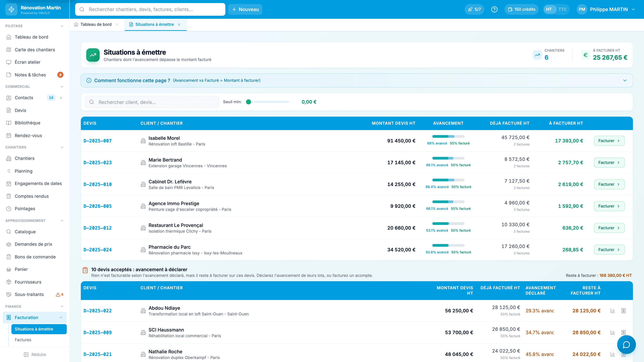Click the Rénovation Martin lightning logo

pos(12,10)
